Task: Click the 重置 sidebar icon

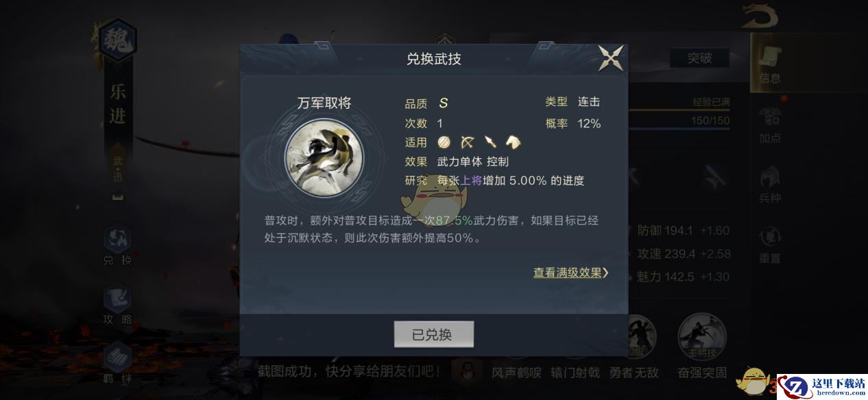Action: 770,245
